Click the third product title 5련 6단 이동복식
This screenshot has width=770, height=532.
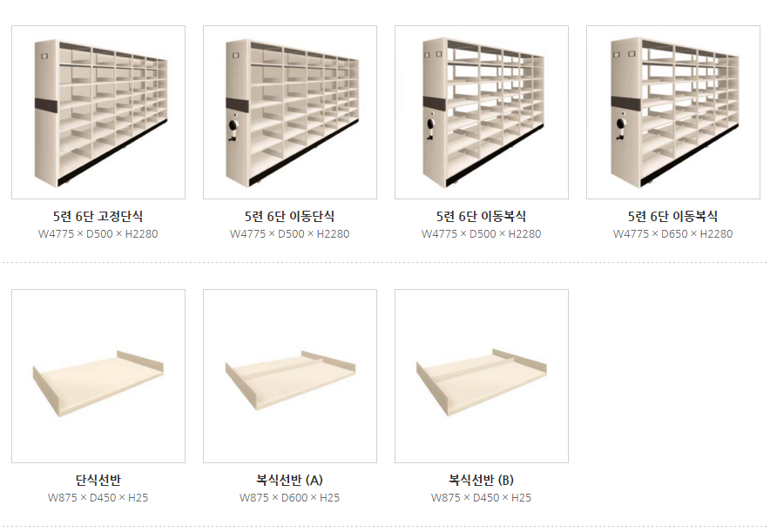pos(481,217)
